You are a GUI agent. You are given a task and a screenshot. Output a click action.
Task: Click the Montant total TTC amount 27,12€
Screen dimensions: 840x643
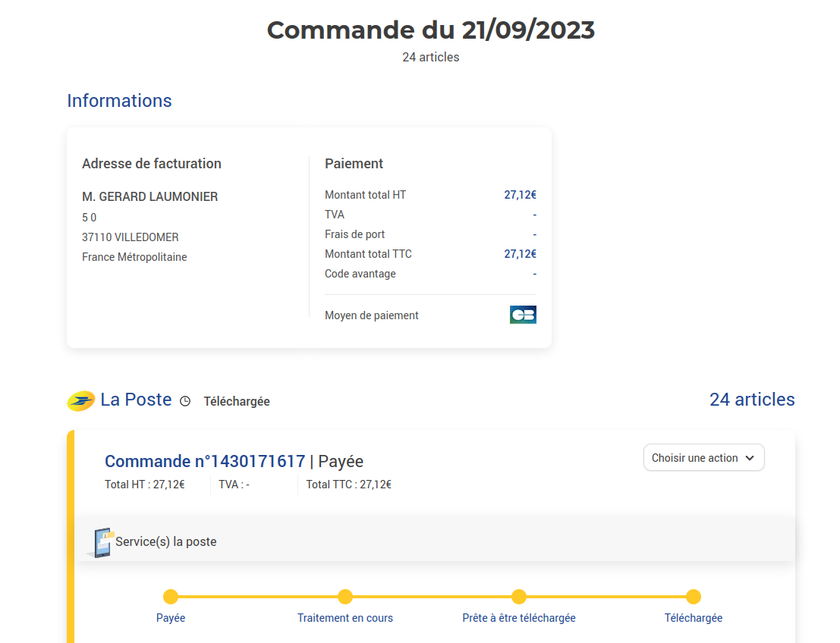[x=520, y=254]
